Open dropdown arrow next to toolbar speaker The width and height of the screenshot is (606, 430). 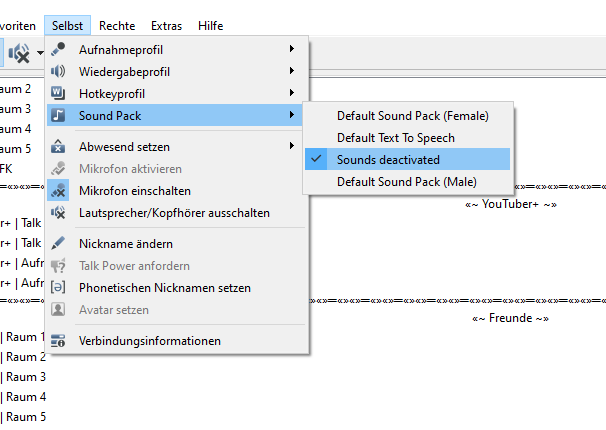[x=40, y=53]
